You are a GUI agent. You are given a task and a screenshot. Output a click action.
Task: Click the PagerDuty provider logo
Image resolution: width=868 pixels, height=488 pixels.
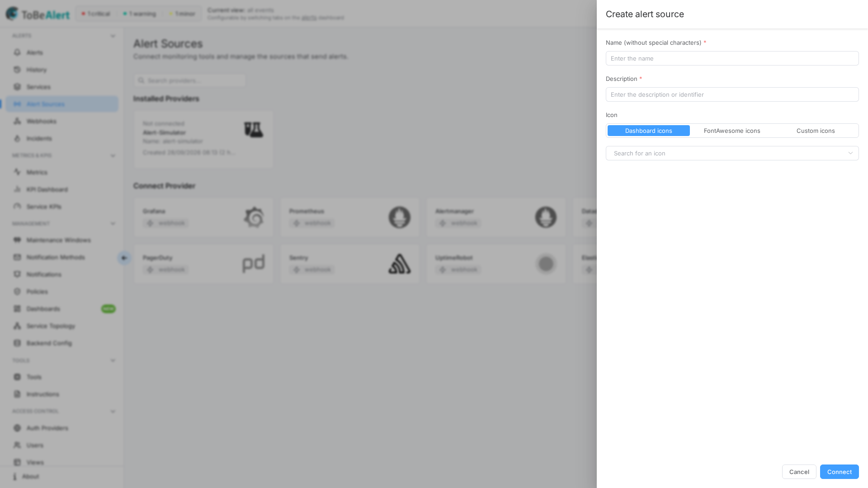click(x=254, y=264)
